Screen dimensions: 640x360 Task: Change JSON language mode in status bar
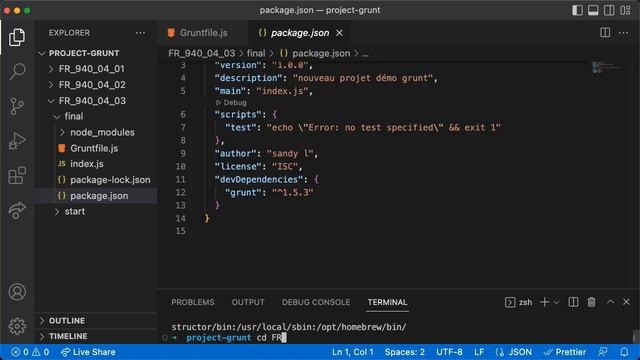pyautogui.click(x=514, y=352)
